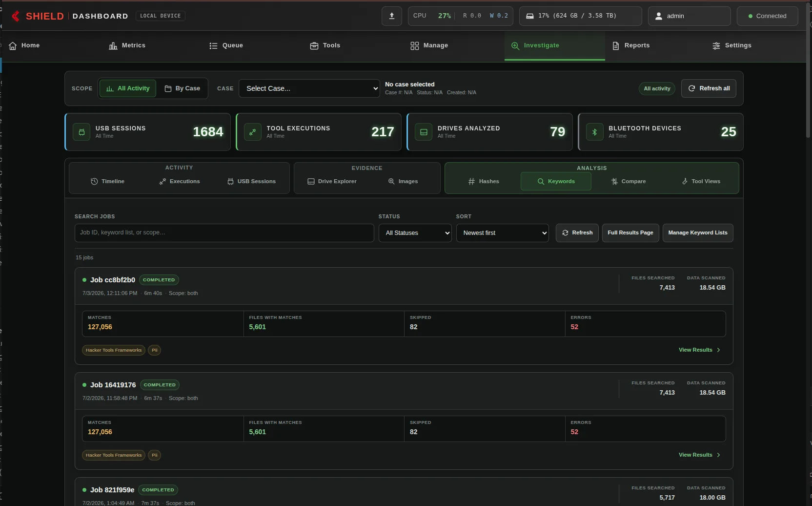The width and height of the screenshot is (812, 506).
Task: Click the upload arrow icon button
Action: coord(391,16)
